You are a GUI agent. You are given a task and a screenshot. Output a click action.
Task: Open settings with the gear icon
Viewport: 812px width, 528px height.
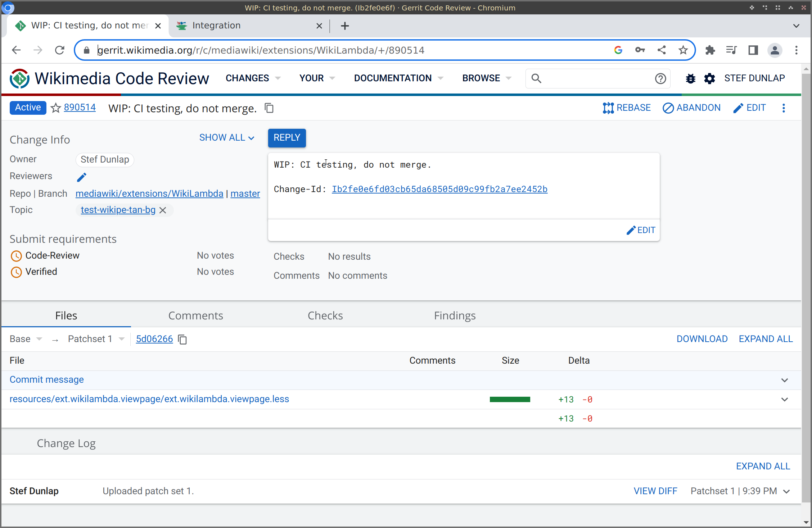coord(709,78)
